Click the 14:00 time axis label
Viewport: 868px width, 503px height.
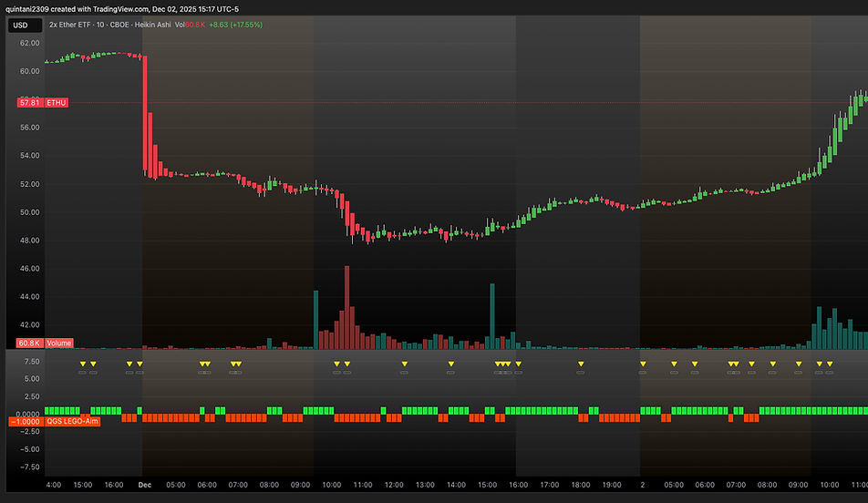(456, 485)
